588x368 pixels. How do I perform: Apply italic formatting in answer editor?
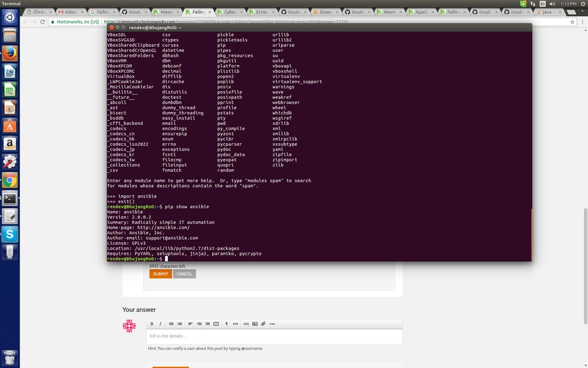click(160, 324)
